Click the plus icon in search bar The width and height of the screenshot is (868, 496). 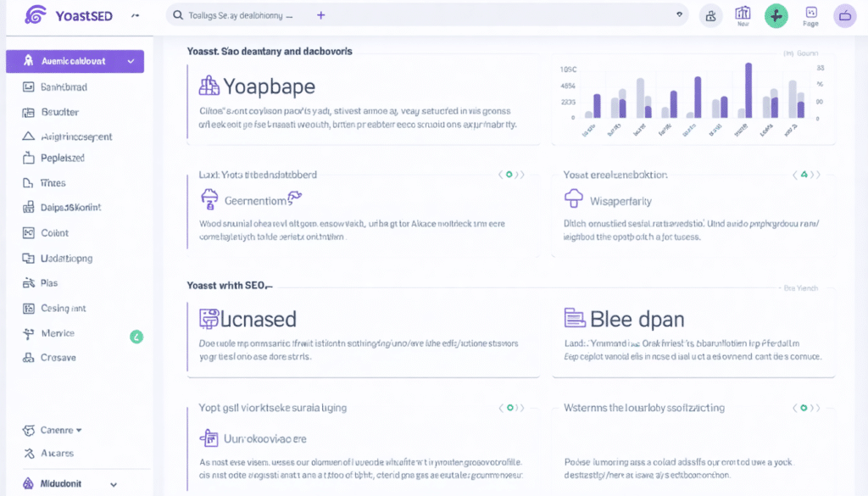click(320, 15)
